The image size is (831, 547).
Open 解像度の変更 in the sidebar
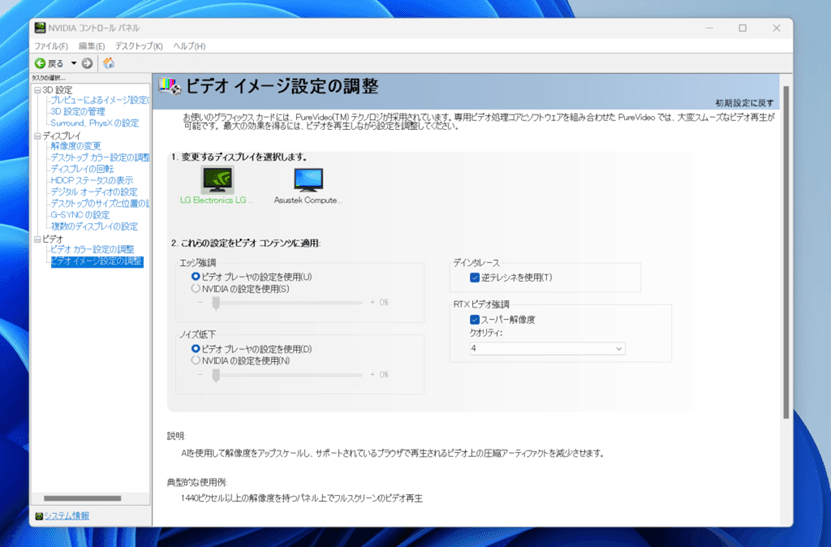coord(76,146)
